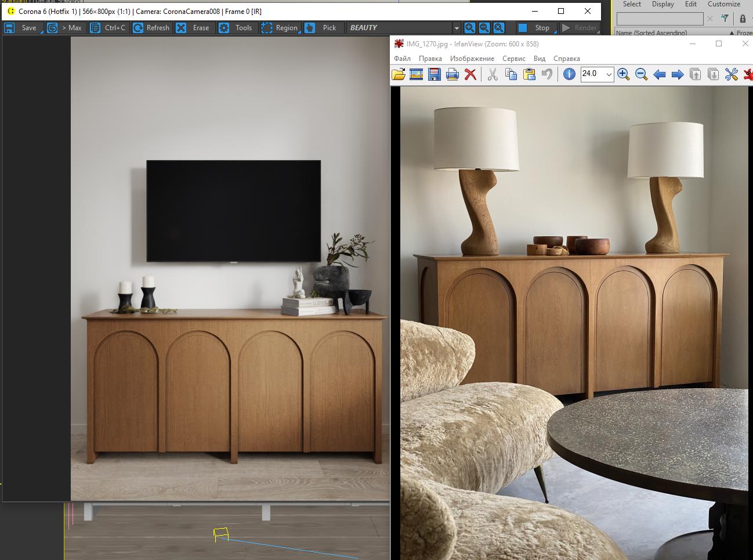Open the Select menu in 3ds Max explorer
This screenshot has height=560, width=753.
click(x=632, y=4)
